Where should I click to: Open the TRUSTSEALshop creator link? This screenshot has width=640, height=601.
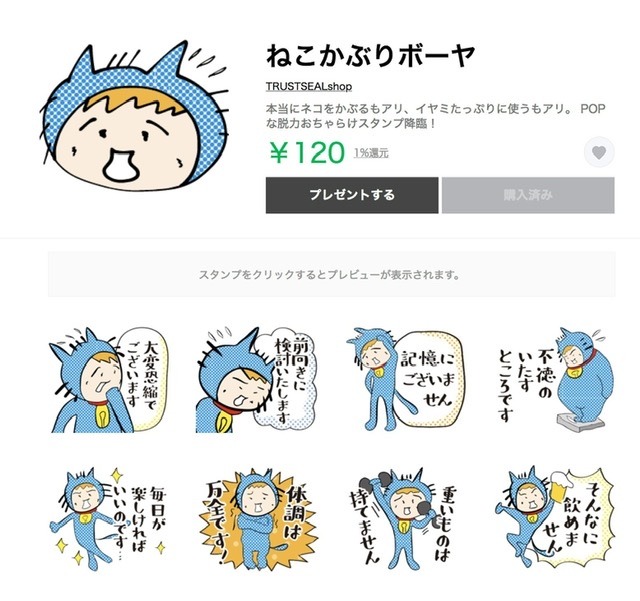click(x=309, y=87)
